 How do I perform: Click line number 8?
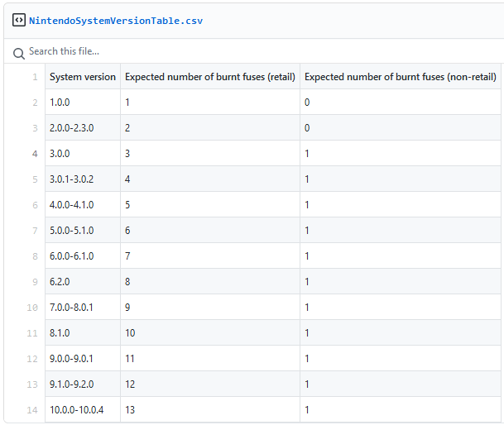35,256
